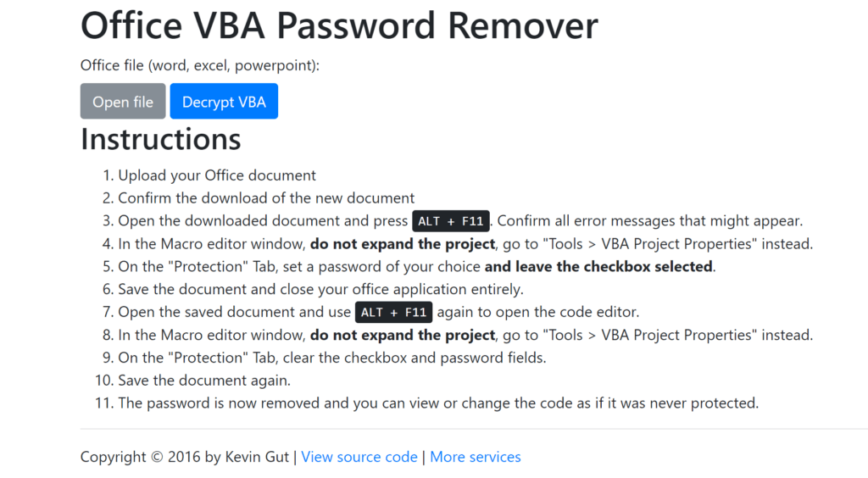This screenshot has height=478, width=868.
Task: Click the Confirm the download step text
Action: 266,198
